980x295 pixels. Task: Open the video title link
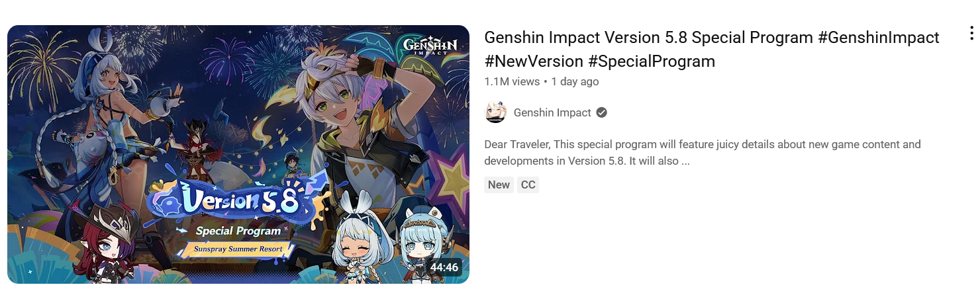(x=712, y=50)
